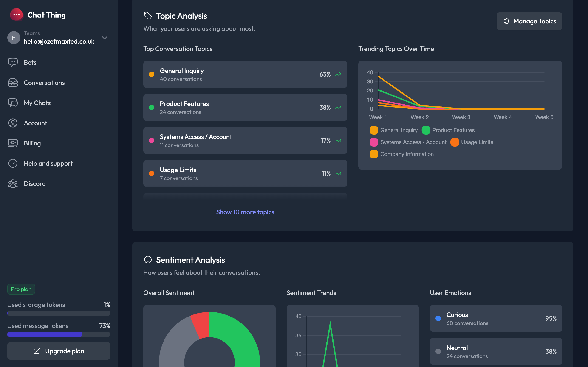Viewport: 588px width, 367px height.
Task: Expand list with Show 10 more topics
Action: point(245,212)
